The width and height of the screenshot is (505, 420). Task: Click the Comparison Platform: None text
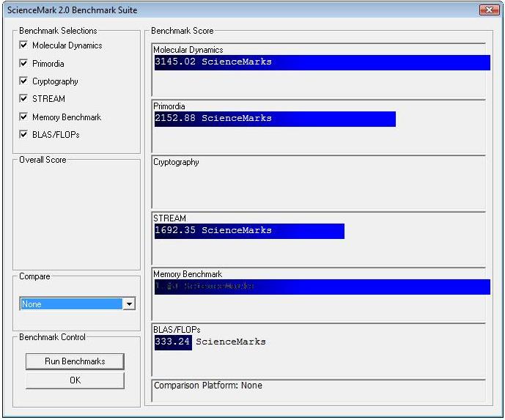tap(207, 386)
